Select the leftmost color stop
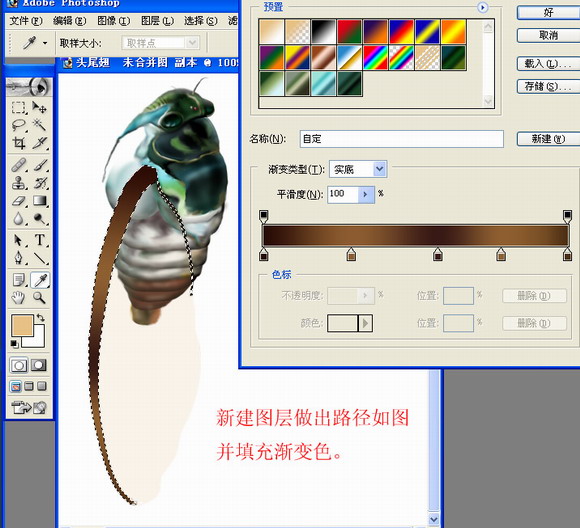This screenshot has width=580, height=528. tap(264, 254)
